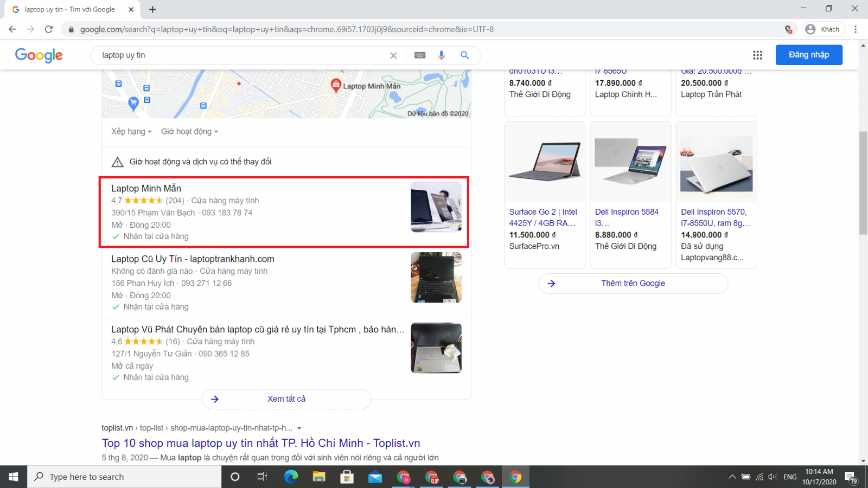This screenshot has height=488, width=868.
Task: Go back to previous page
Action: [12, 29]
